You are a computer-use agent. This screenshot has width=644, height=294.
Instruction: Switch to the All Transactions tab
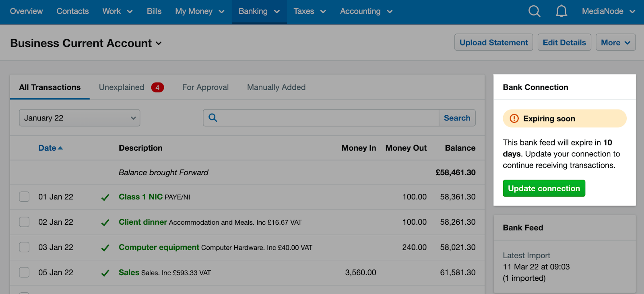[x=50, y=87]
